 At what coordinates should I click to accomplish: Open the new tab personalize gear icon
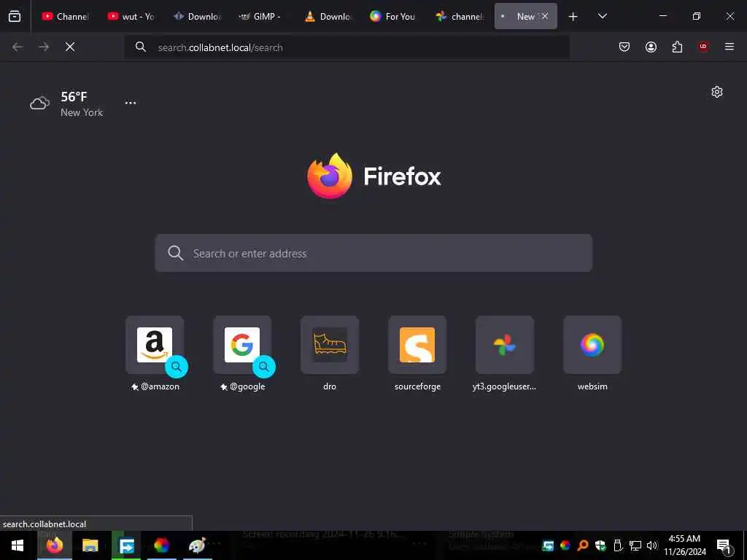coord(717,92)
